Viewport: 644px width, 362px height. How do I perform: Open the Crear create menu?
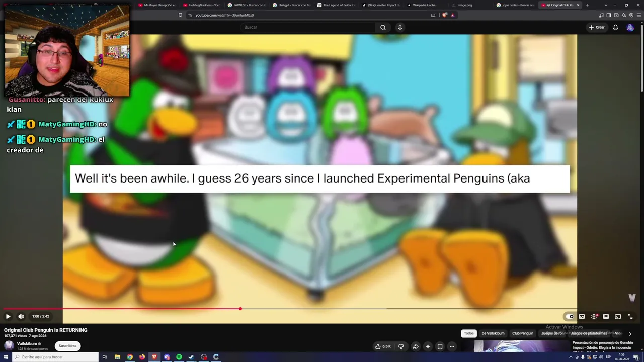click(597, 27)
